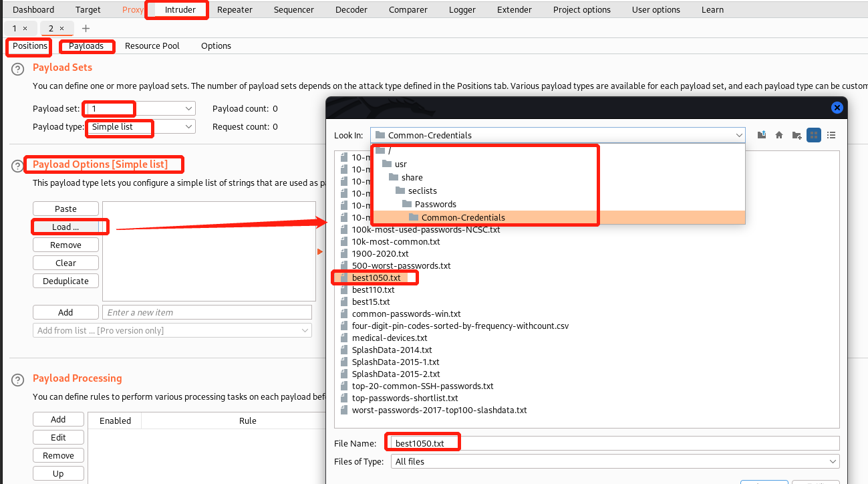Switch file dialog to icon grid view
Image resolution: width=868 pixels, height=484 pixels.
coord(814,135)
